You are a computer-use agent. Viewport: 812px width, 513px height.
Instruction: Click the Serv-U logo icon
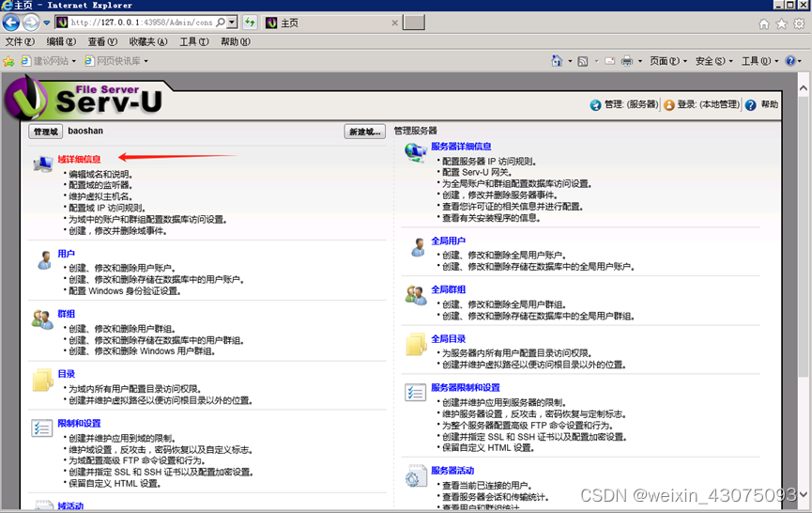(25, 99)
